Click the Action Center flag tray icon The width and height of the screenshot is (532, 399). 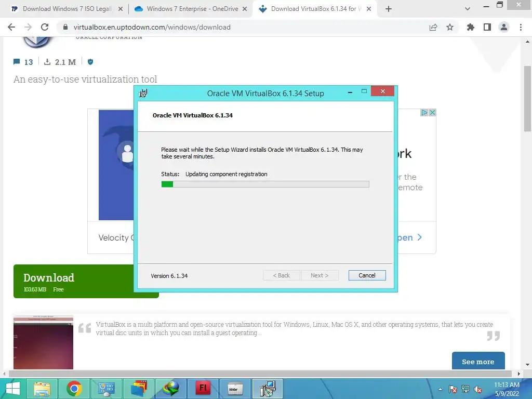pyautogui.click(x=453, y=389)
